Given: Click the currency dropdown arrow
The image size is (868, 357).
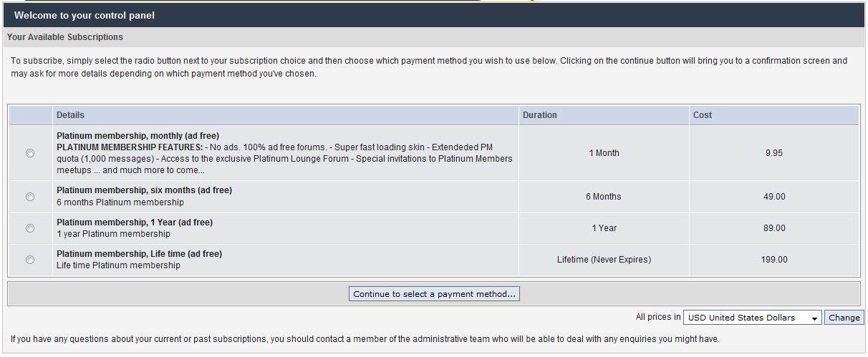Looking at the screenshot, I should 815,318.
